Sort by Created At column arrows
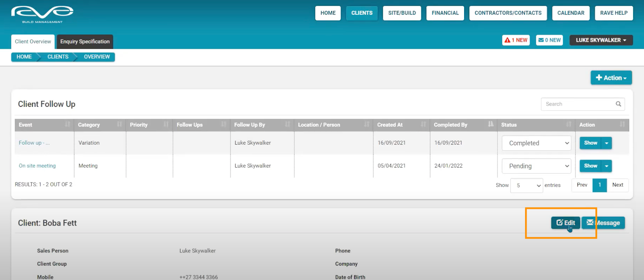The image size is (644, 280). coord(423,124)
